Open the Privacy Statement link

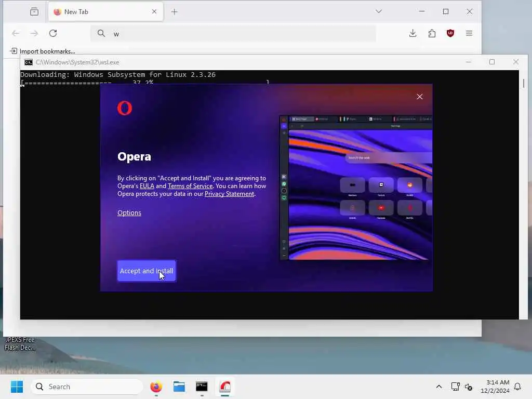pos(229,194)
